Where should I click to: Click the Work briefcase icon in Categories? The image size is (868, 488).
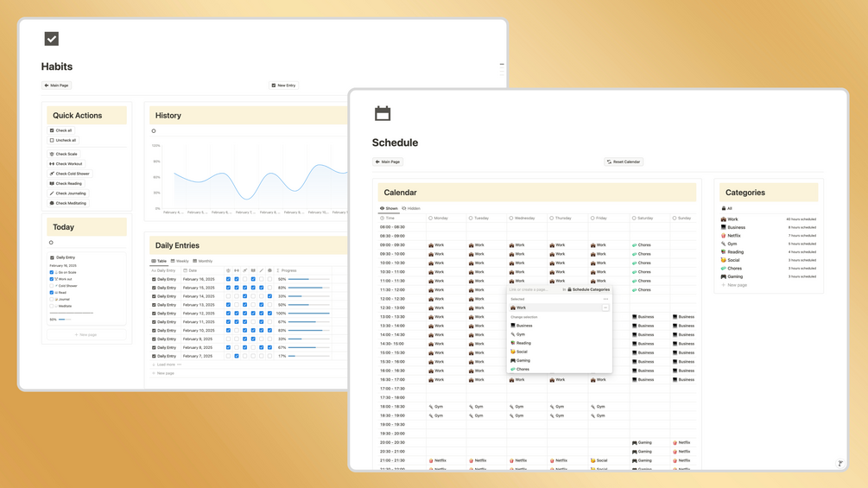tap(724, 219)
